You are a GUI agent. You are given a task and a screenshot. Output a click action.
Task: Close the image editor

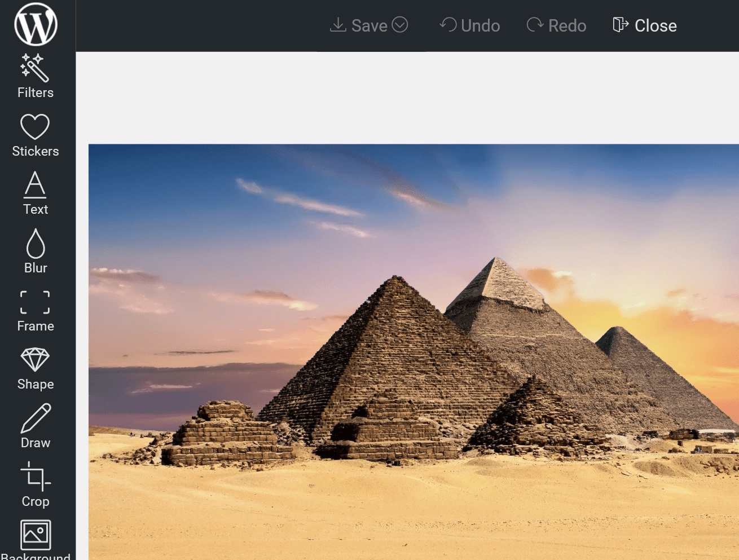(645, 26)
